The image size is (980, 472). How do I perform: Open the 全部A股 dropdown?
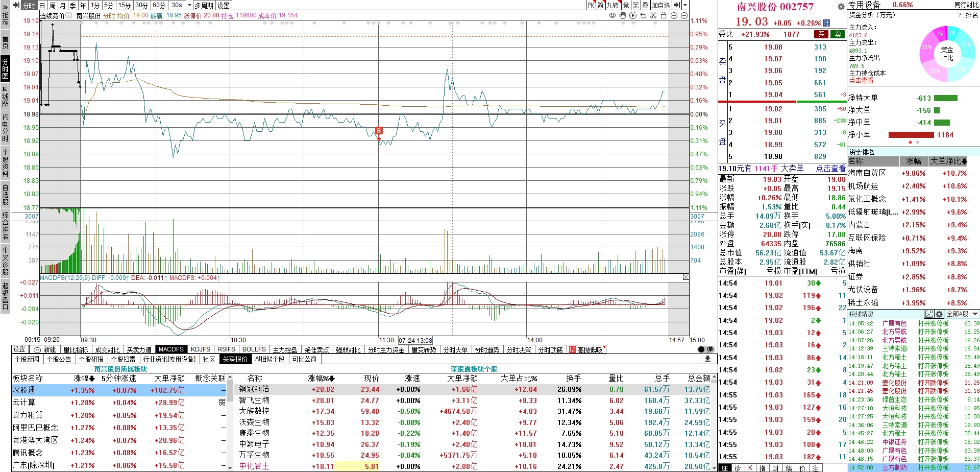click(962, 314)
